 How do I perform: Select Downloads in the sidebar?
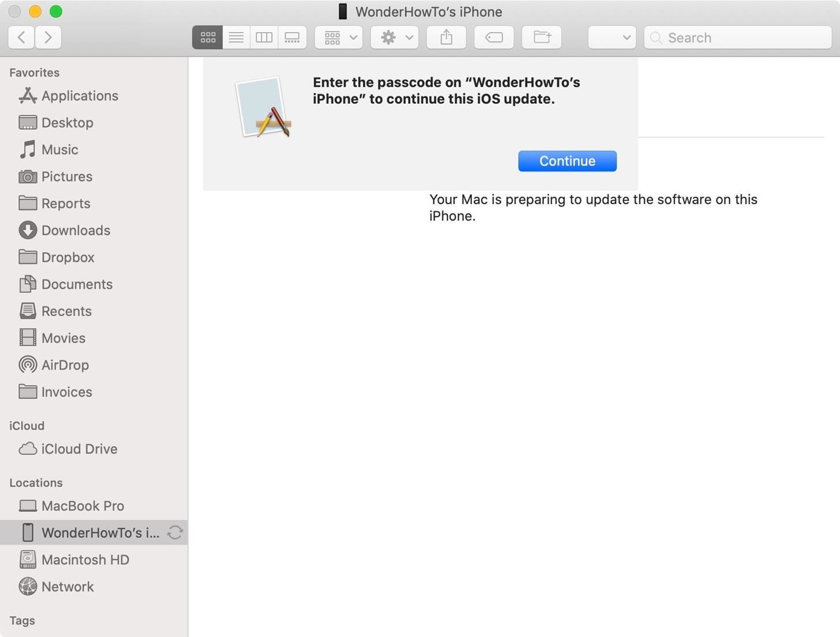click(x=76, y=230)
